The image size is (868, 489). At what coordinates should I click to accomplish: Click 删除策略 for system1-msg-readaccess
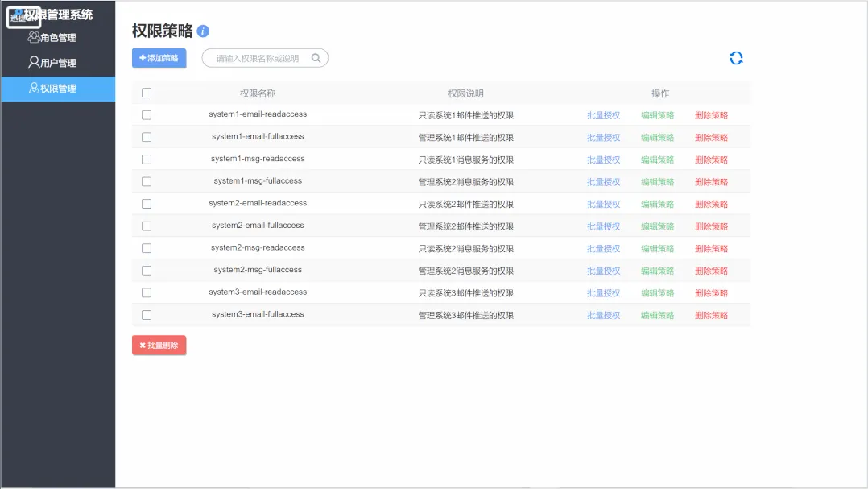[711, 160]
